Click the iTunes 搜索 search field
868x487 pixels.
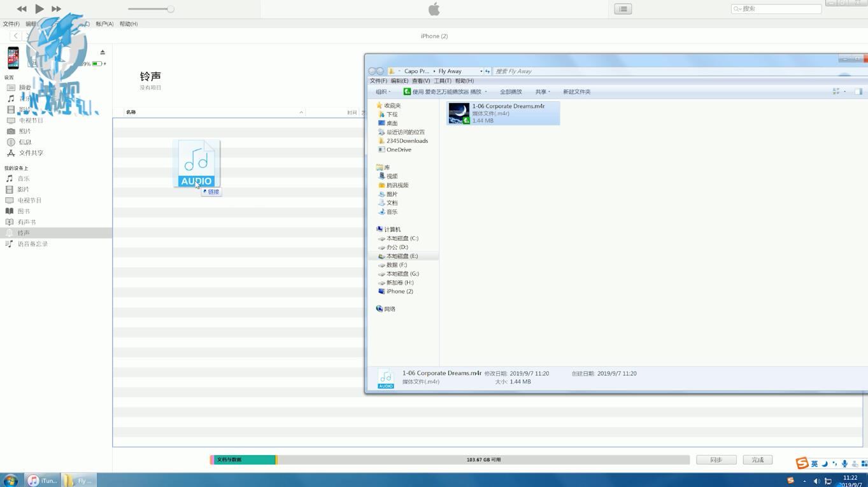pyautogui.click(x=776, y=9)
